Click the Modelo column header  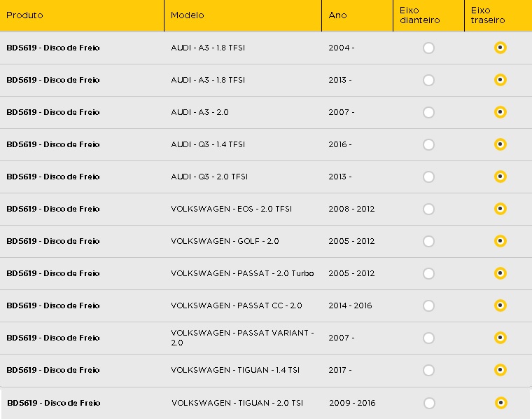click(x=188, y=15)
